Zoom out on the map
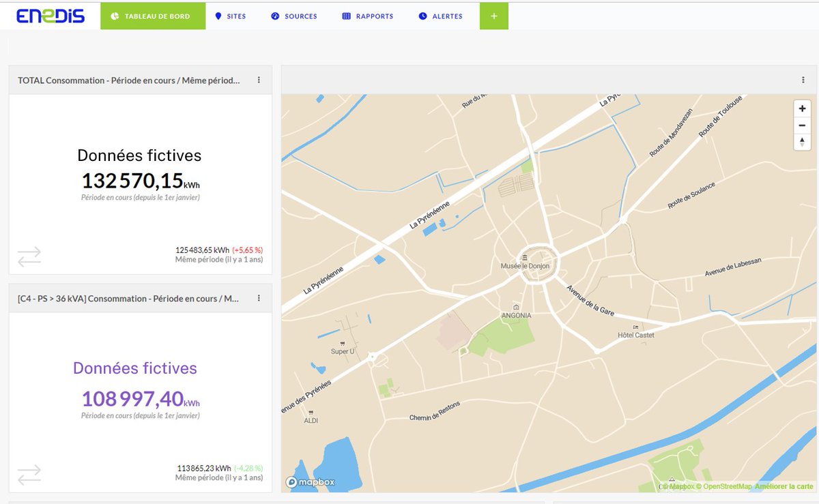The image size is (819, 504). (802, 125)
